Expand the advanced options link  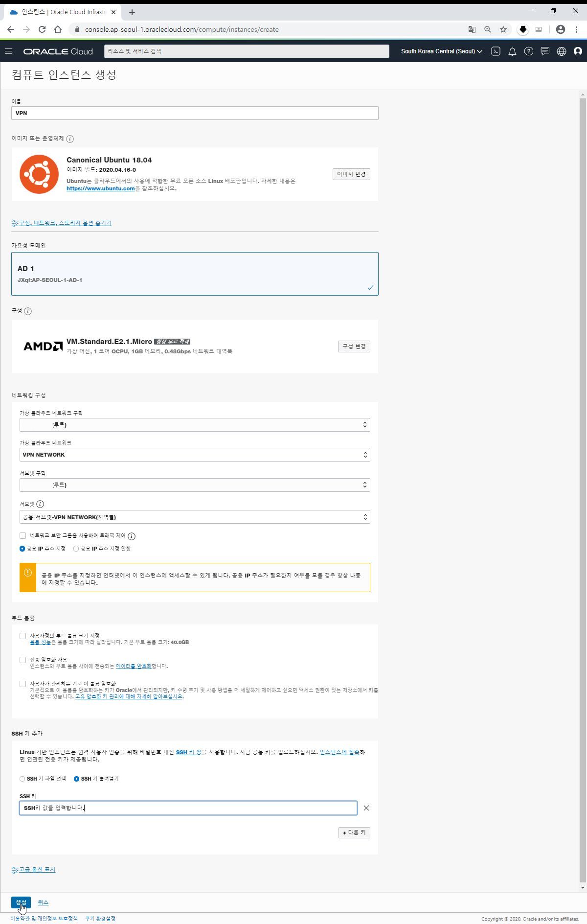coord(33,870)
